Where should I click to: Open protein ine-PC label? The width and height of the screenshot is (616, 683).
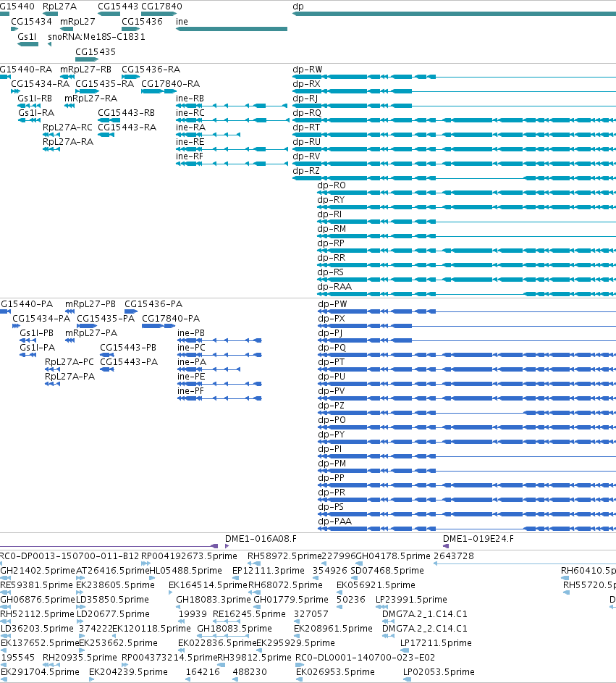pos(191,348)
